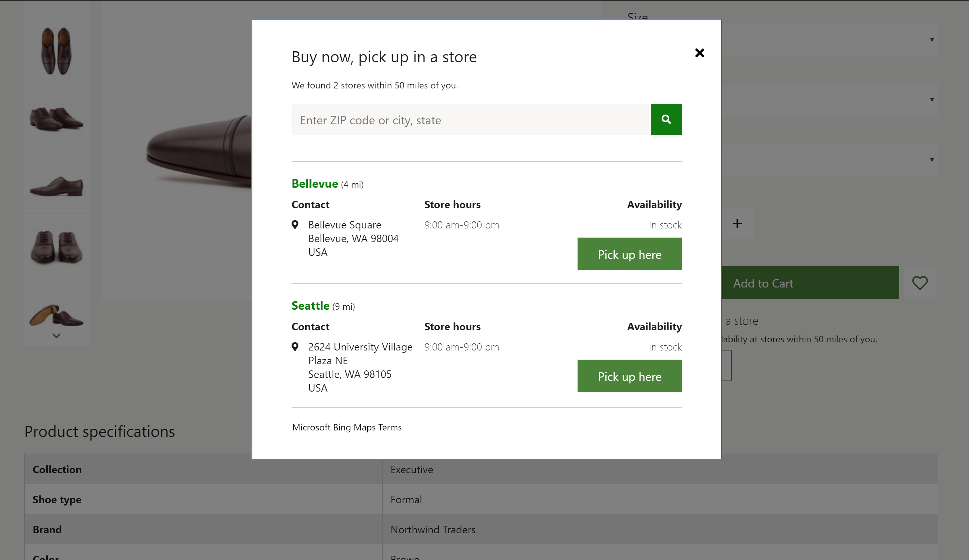The height and width of the screenshot is (560, 969).
Task: Select 'Pick up here' at Bellevue store
Action: coord(629,254)
